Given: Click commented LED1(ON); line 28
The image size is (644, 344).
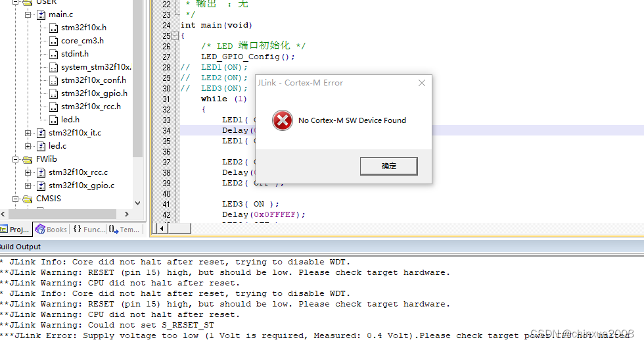Looking at the screenshot, I should (x=214, y=67).
